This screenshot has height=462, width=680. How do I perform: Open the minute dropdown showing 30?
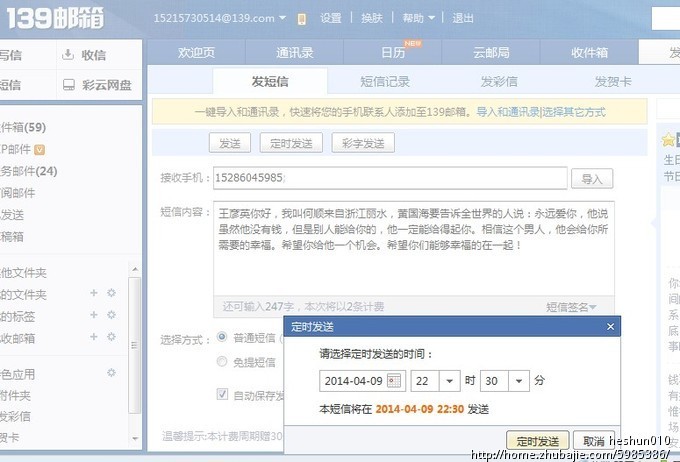tap(519, 381)
